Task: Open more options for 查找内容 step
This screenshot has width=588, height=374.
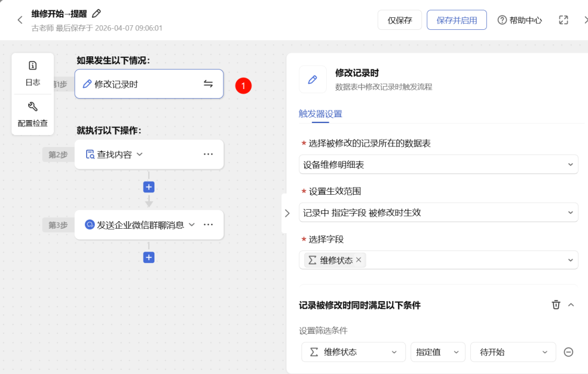Action: coord(208,154)
